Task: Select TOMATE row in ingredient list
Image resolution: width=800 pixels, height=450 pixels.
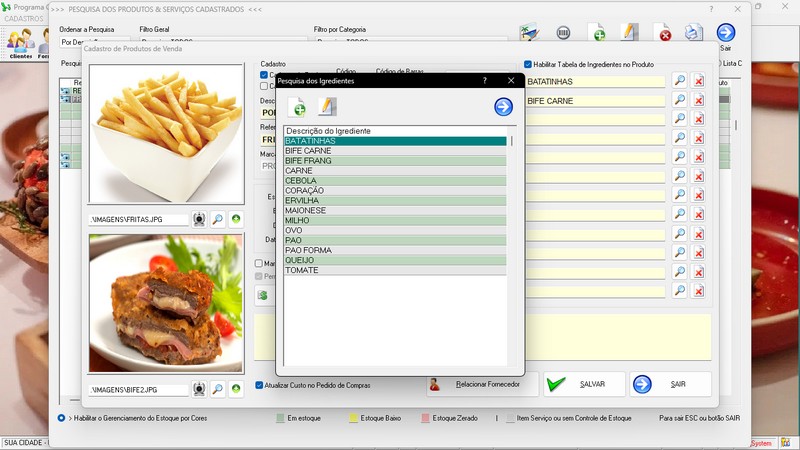Action: click(x=395, y=270)
